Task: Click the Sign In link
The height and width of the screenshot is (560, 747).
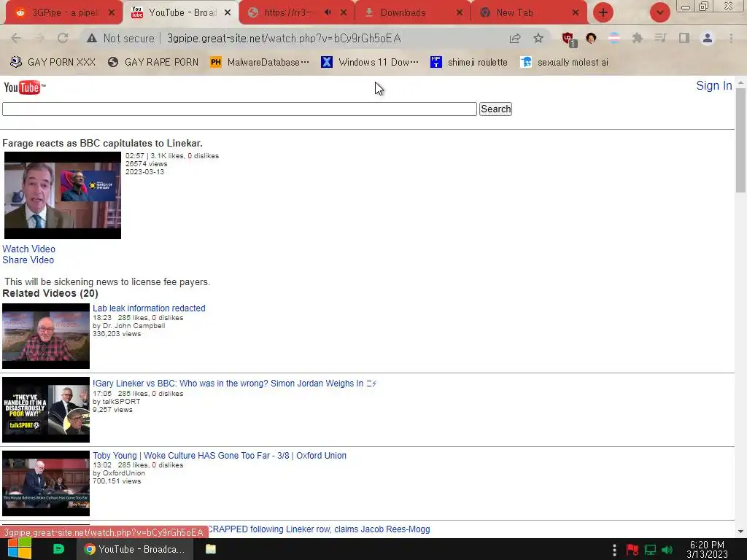Action: coord(713,86)
